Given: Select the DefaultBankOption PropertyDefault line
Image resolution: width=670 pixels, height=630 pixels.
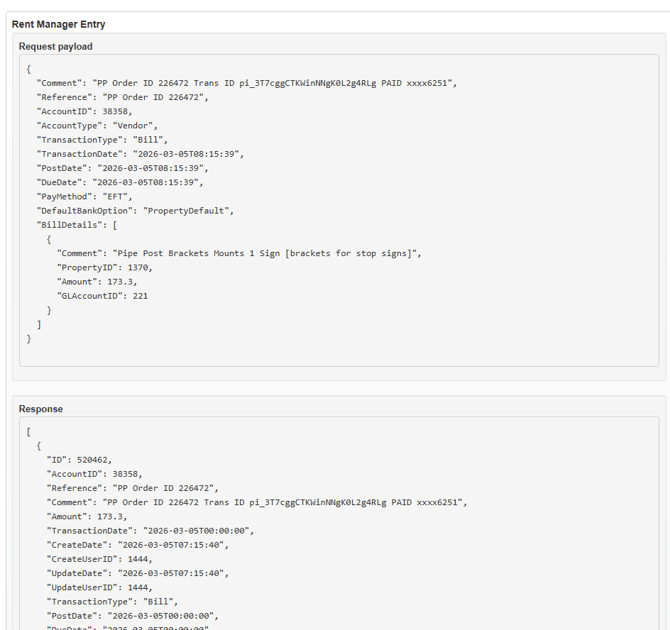Looking at the screenshot, I should [x=135, y=211].
